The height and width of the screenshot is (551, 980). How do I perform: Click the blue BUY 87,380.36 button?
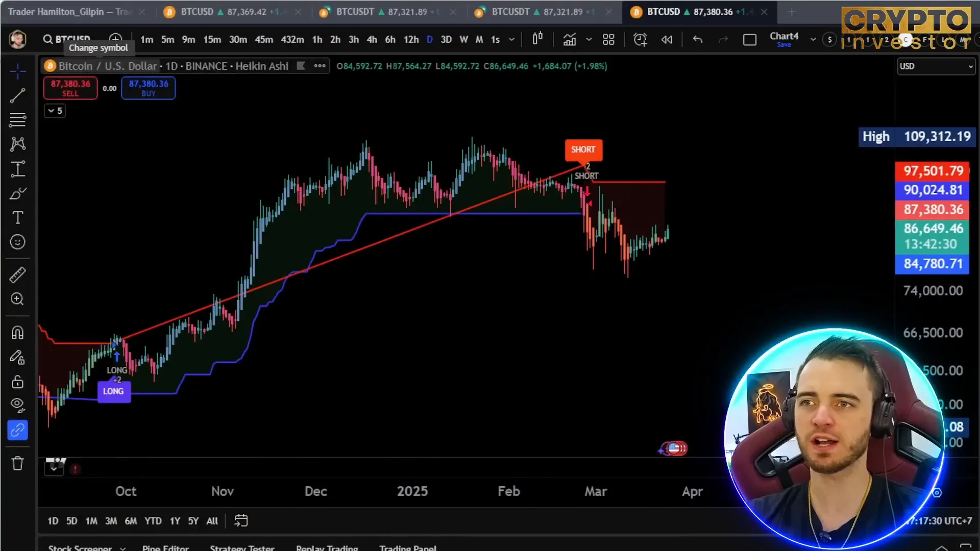pos(149,88)
